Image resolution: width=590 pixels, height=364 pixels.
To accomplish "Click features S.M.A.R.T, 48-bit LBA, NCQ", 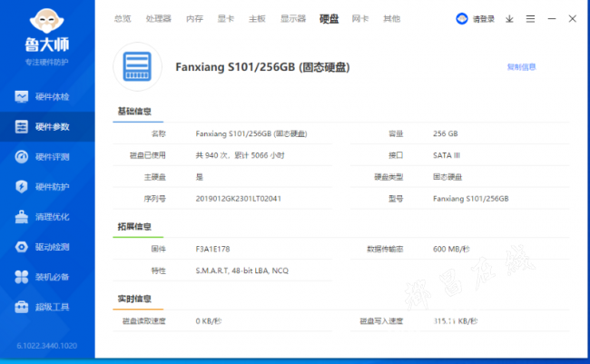I will 242,271.
